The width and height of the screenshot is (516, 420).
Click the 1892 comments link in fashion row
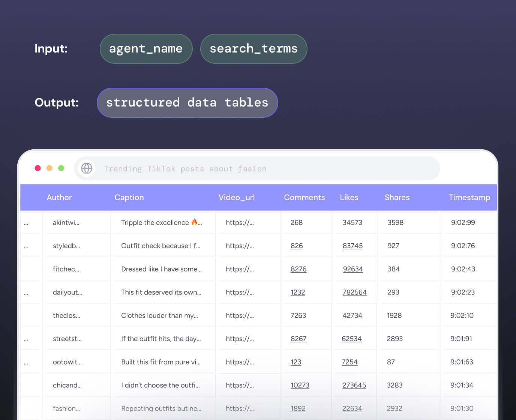pyautogui.click(x=298, y=408)
